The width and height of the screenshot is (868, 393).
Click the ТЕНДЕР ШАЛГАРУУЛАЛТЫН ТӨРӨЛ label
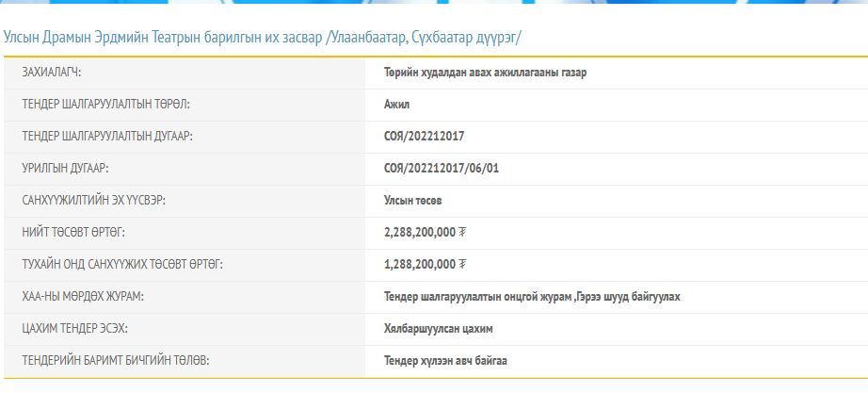click(105, 105)
